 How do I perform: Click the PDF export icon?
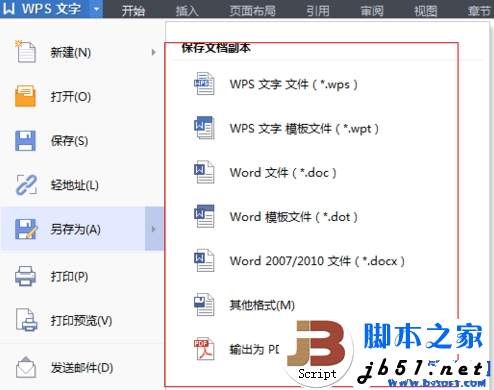204,349
